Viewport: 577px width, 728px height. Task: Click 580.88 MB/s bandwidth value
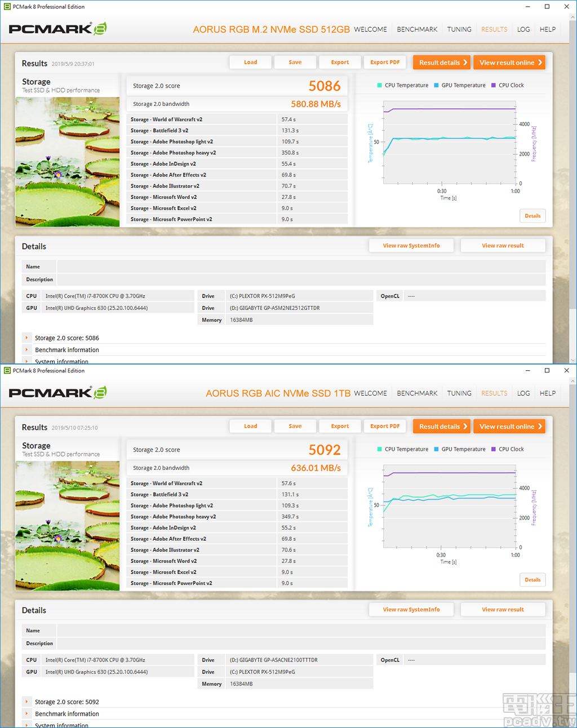316,104
